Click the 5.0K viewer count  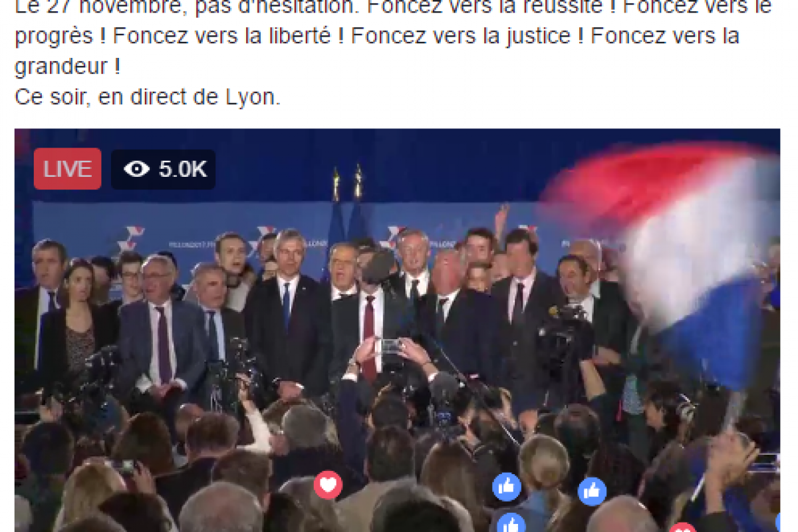click(x=183, y=170)
